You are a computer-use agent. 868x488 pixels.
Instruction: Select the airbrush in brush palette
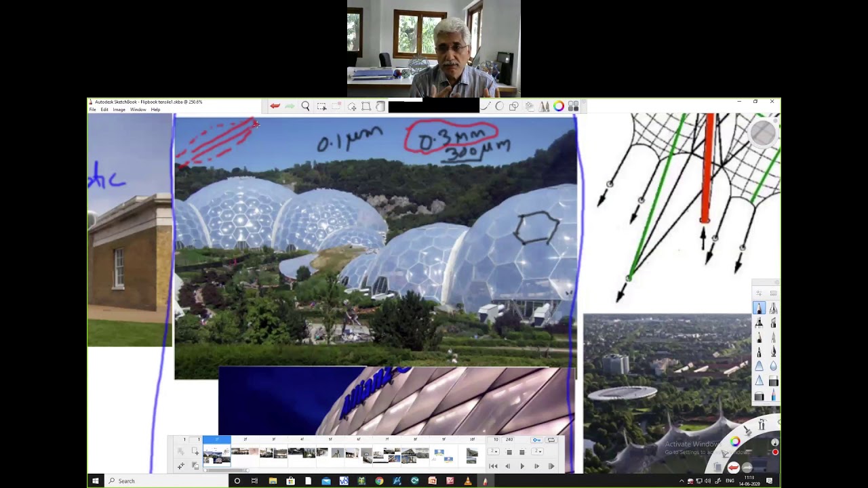pyautogui.click(x=773, y=308)
